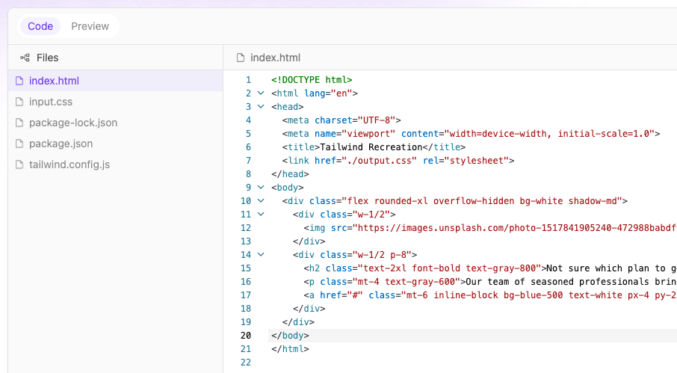
Task: Click the tailwind.config.js file icon
Action: point(19,164)
